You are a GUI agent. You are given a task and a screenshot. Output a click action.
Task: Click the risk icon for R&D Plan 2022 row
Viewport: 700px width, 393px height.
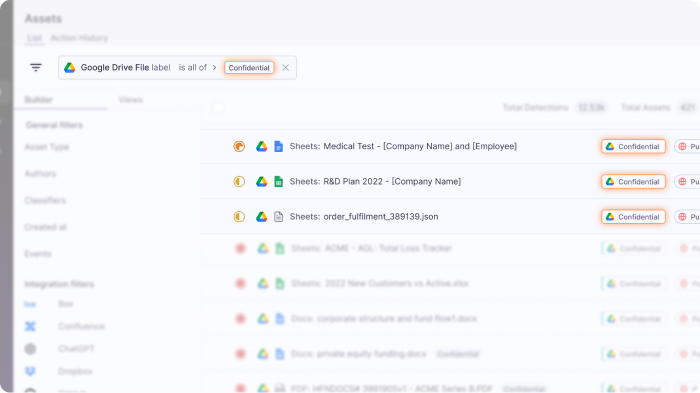pos(239,181)
